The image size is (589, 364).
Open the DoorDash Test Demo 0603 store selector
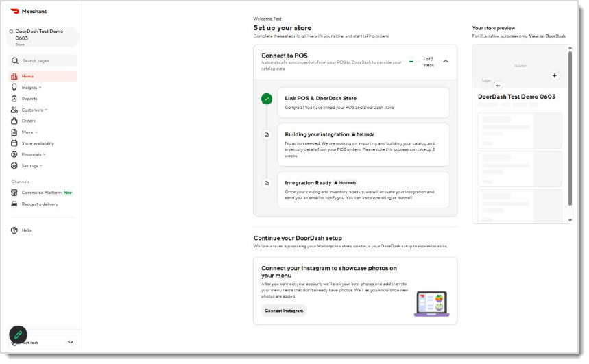click(43, 38)
